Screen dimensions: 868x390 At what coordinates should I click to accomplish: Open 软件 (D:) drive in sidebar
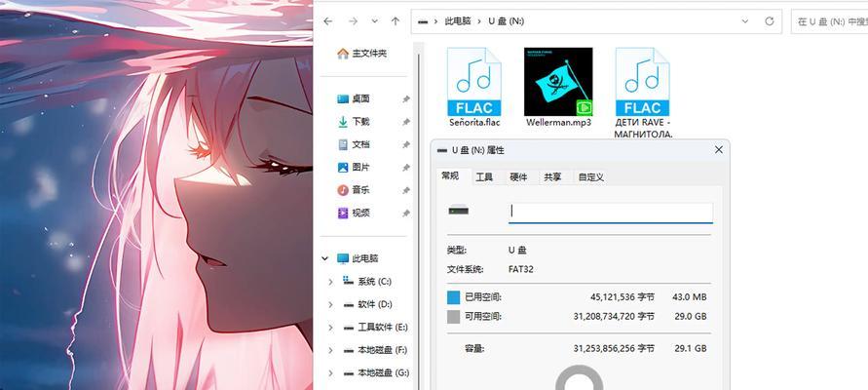[x=367, y=304]
